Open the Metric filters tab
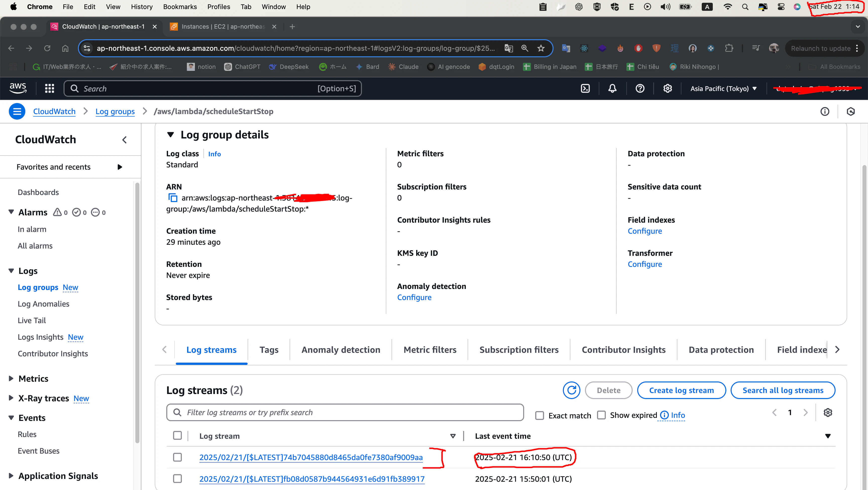The height and width of the screenshot is (490, 868). pyautogui.click(x=430, y=350)
